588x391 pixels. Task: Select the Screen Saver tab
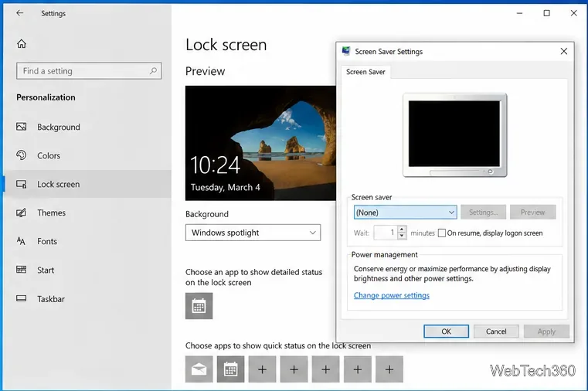pyautogui.click(x=365, y=72)
